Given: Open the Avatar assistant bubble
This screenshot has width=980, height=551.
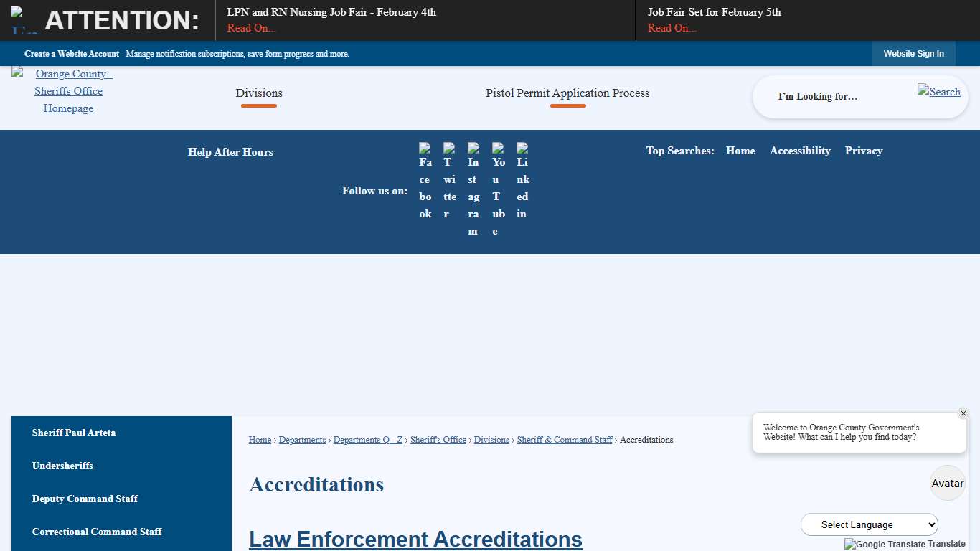Looking at the screenshot, I should [x=947, y=483].
